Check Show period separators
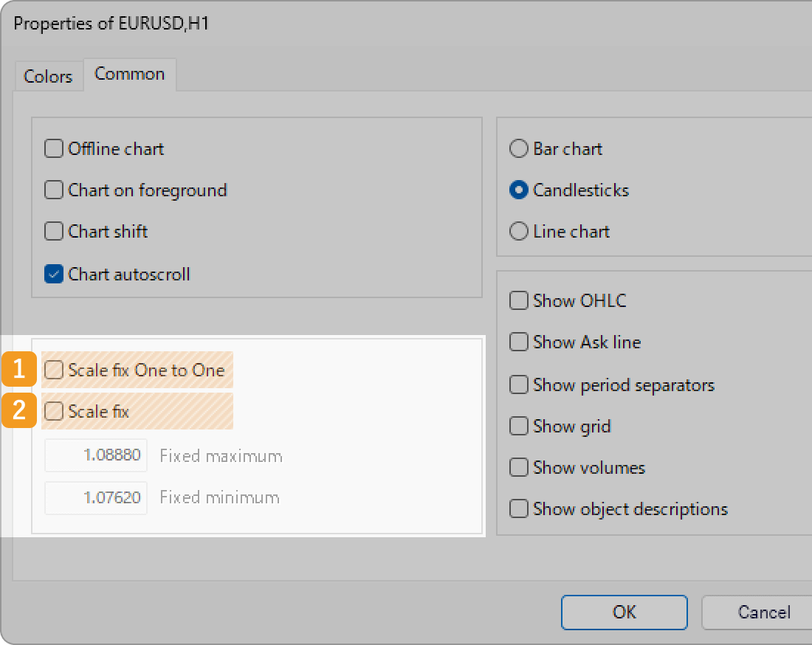Viewport: 812px width, 645px height. pyautogui.click(x=520, y=385)
